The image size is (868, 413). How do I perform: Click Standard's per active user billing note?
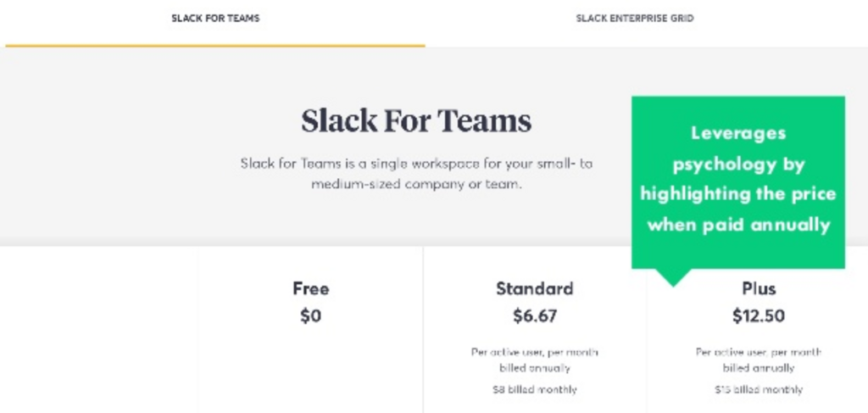point(534,360)
